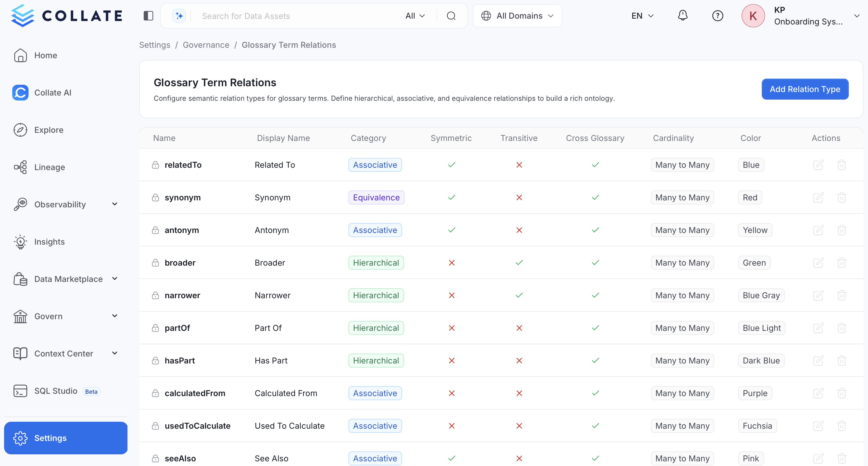Image resolution: width=868 pixels, height=466 pixels.
Task: Edit the calculatedFrom relation
Action: 819,393
